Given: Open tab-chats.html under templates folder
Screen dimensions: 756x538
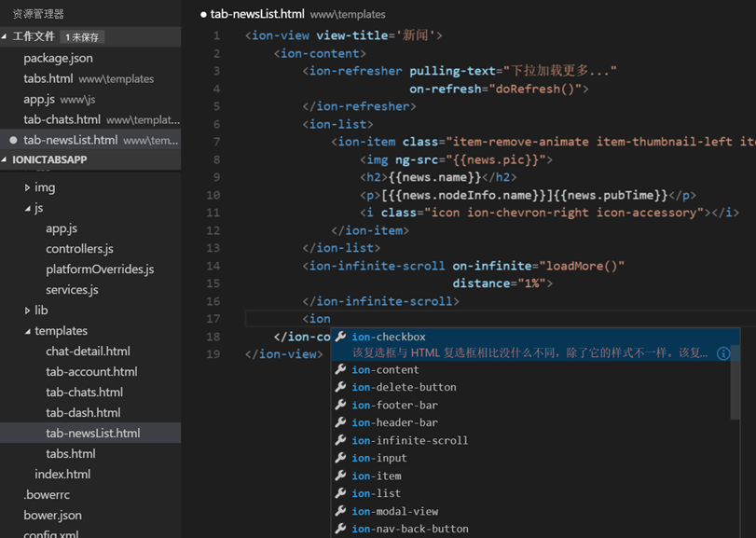Looking at the screenshot, I should coord(90,393).
